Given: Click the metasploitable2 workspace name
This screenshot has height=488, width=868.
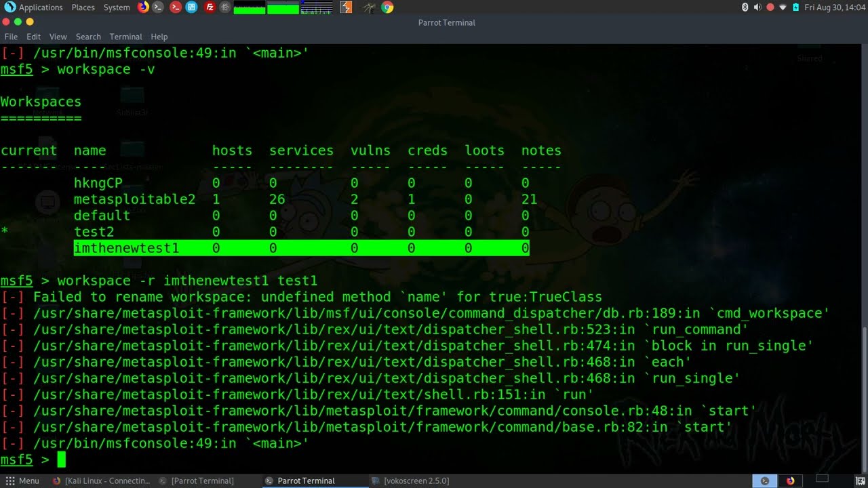Looking at the screenshot, I should 134,199.
